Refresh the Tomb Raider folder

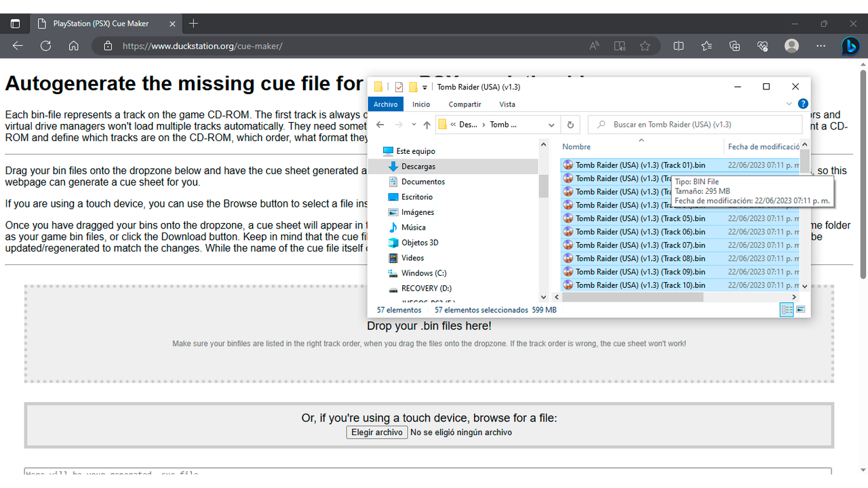click(570, 125)
